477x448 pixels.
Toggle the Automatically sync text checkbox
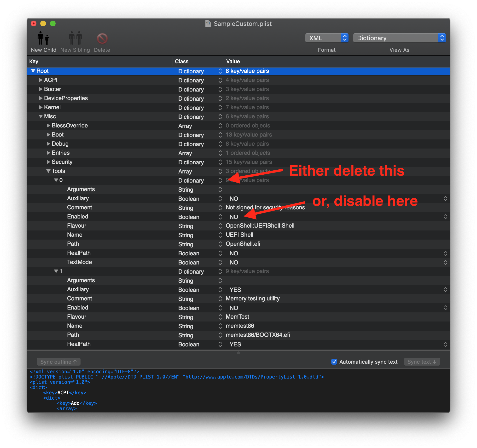(334, 362)
